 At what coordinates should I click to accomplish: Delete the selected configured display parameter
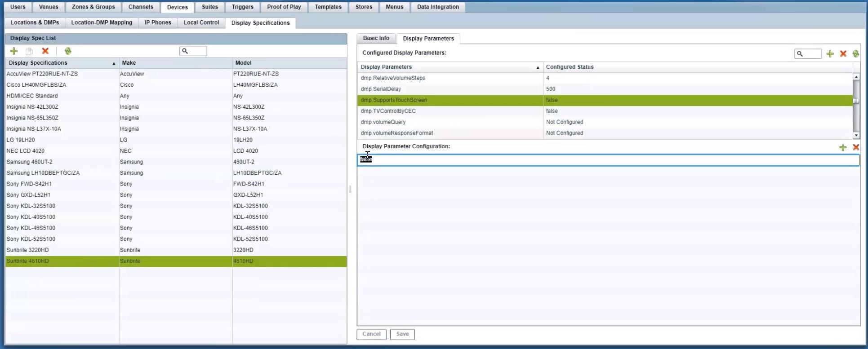tap(843, 54)
